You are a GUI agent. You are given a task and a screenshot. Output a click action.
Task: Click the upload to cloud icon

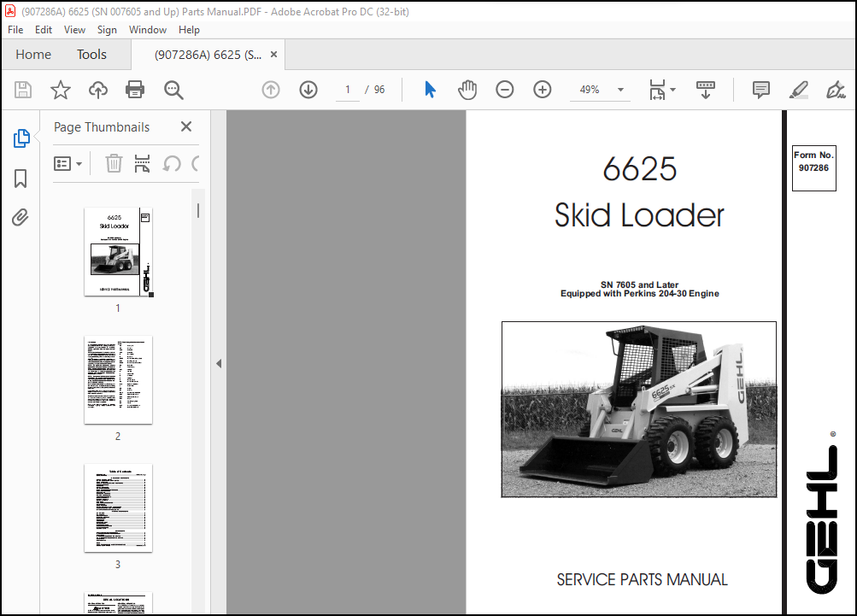click(x=98, y=90)
